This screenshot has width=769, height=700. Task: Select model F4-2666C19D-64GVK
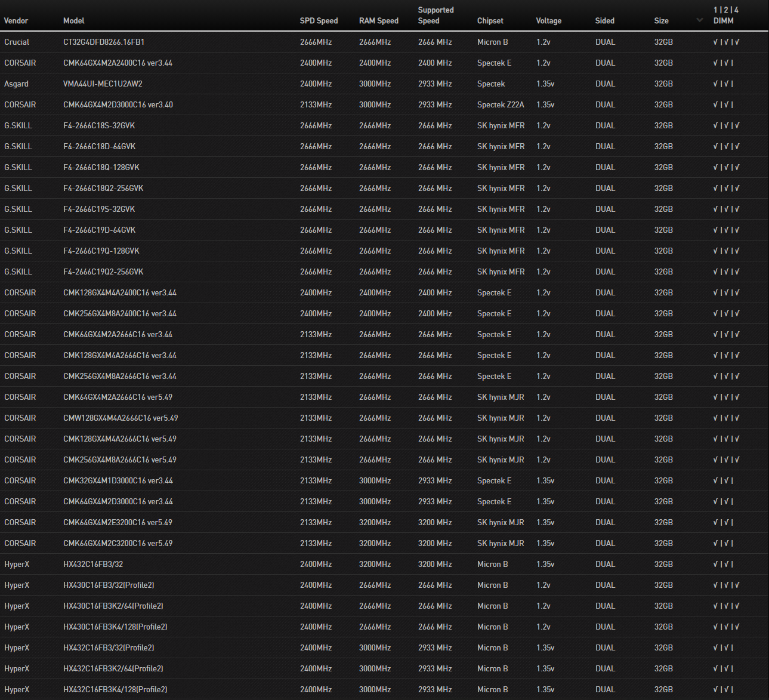point(100,230)
